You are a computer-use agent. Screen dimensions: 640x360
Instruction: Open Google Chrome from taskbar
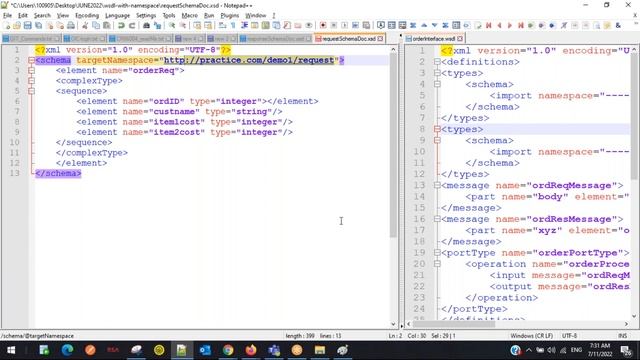coord(228,350)
